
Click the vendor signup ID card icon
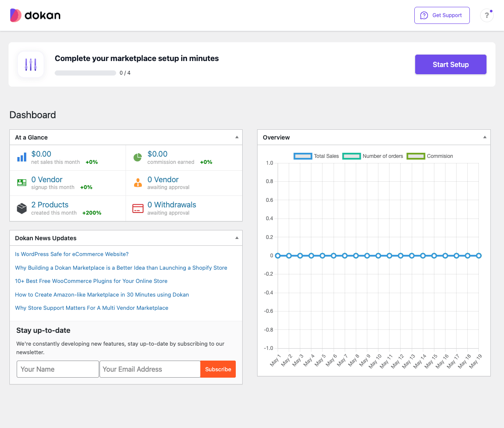coord(22,183)
